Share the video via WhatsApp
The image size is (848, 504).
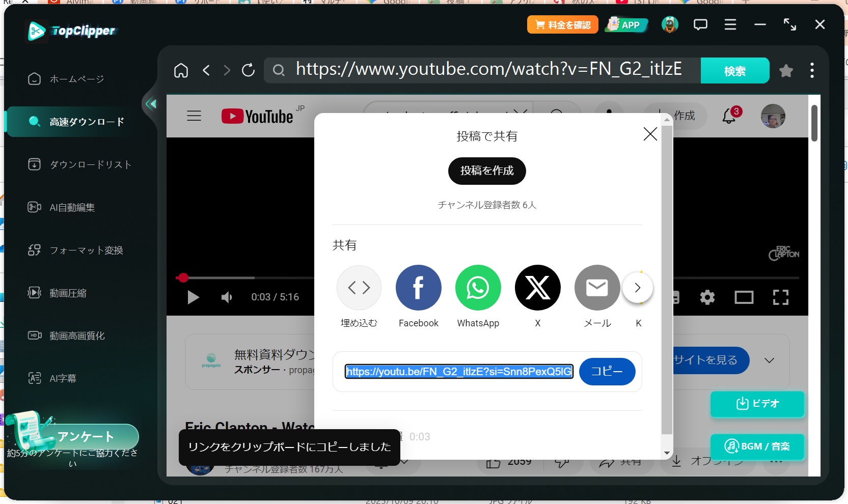pos(478,288)
